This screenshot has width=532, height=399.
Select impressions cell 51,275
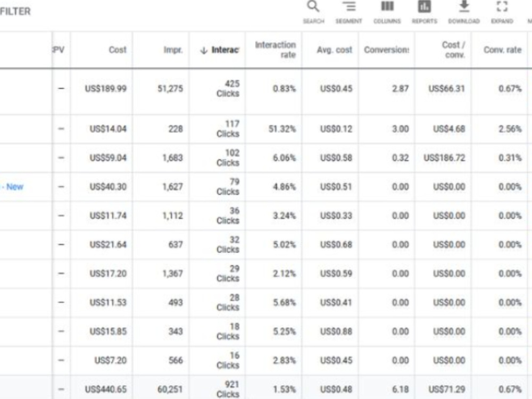[170, 88]
